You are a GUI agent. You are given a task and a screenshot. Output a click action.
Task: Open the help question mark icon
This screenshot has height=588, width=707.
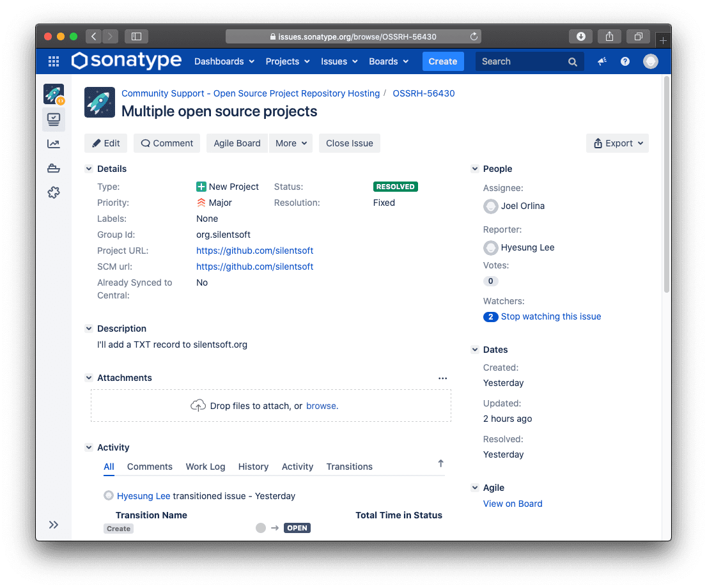pos(625,61)
